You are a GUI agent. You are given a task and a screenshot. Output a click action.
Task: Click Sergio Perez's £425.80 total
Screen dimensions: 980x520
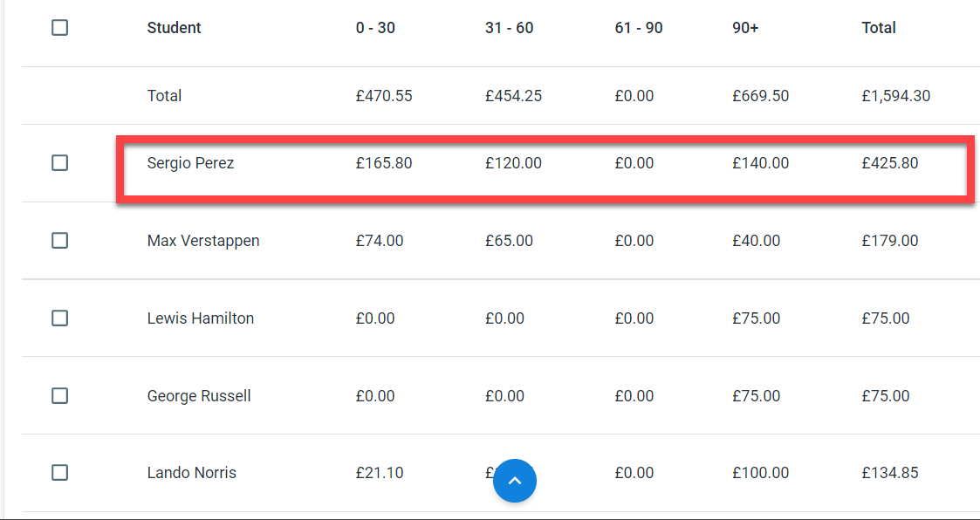click(x=889, y=163)
